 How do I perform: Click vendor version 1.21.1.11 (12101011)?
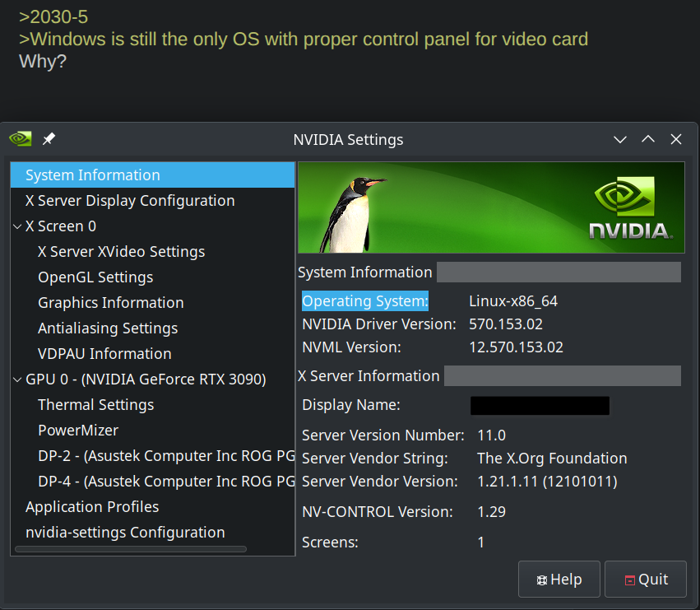(547, 482)
